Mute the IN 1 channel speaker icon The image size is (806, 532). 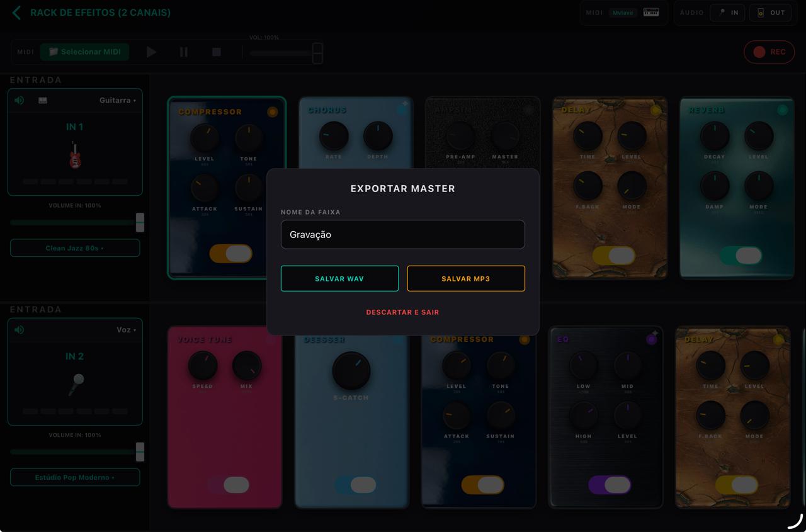(x=20, y=100)
